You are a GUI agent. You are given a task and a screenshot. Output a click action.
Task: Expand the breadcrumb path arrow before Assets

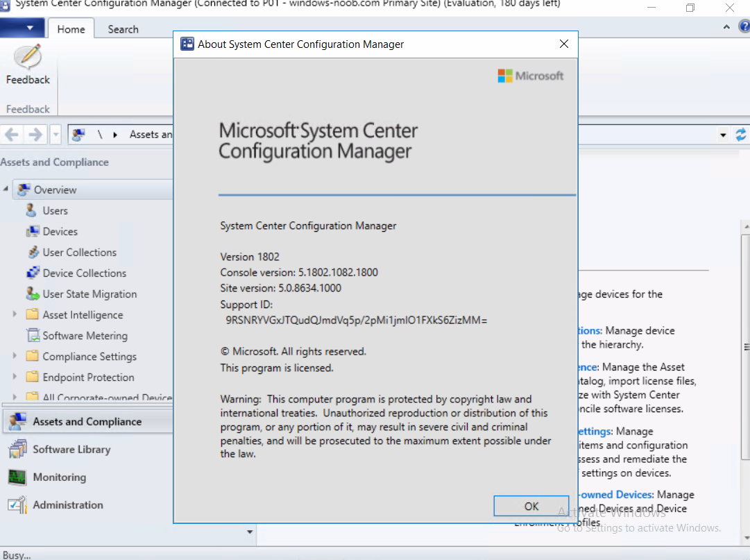click(x=114, y=135)
